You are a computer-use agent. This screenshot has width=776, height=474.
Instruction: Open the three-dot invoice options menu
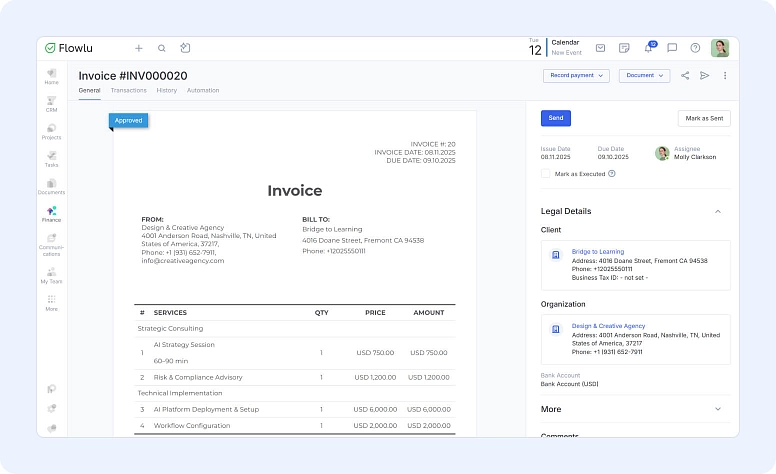click(x=725, y=75)
